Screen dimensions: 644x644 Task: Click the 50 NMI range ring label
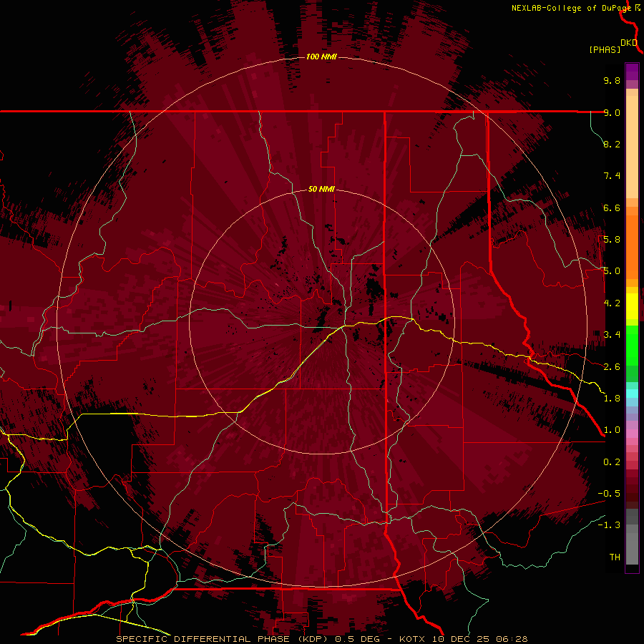(x=321, y=189)
